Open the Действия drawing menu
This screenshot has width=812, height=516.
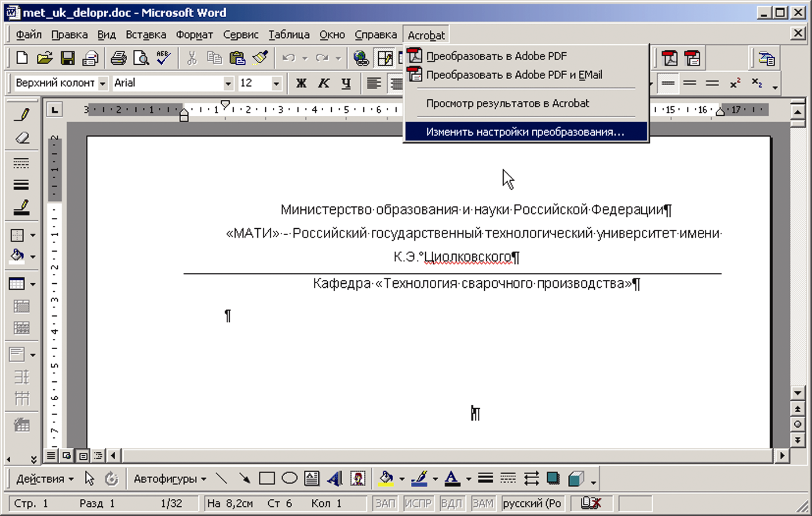pyautogui.click(x=45, y=479)
